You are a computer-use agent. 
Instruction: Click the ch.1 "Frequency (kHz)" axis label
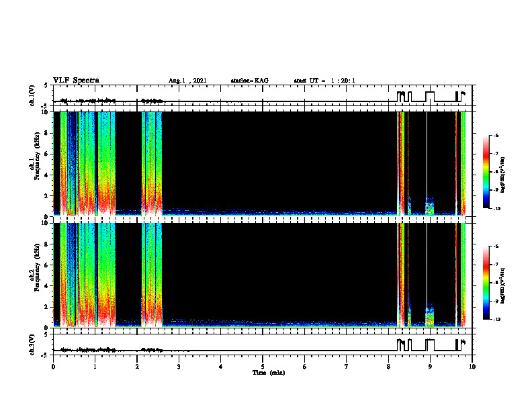pos(38,156)
